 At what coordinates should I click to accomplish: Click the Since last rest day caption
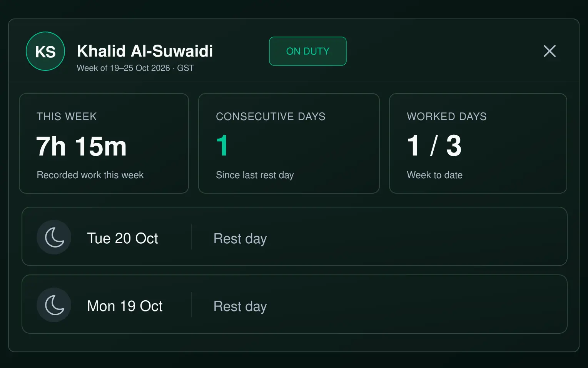point(255,175)
